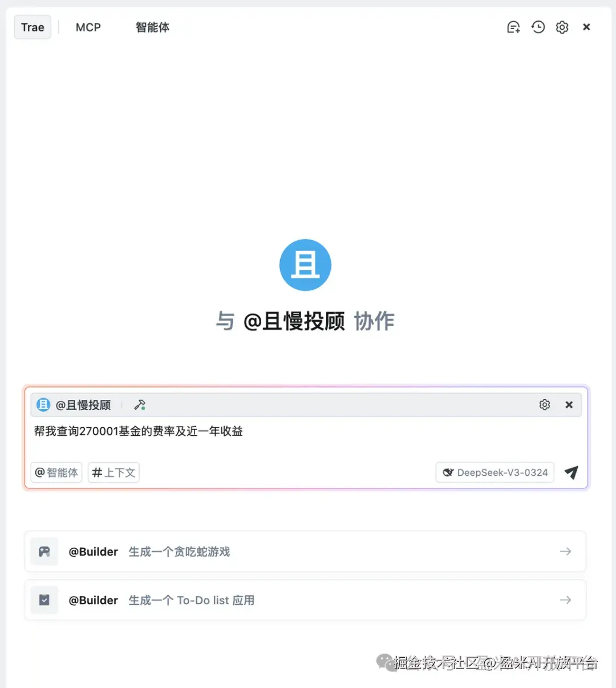Click inside the message input field
The image size is (616, 688).
[228, 431]
